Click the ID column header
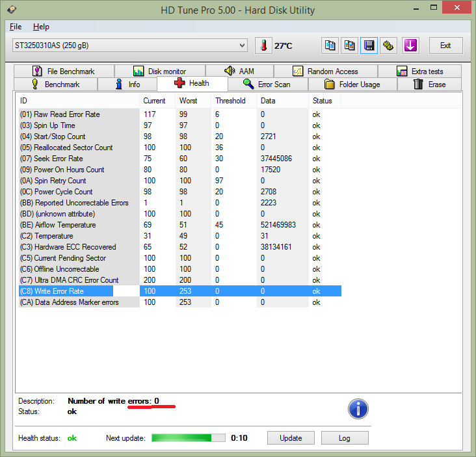Screen dimensions: 476x457 [78, 101]
